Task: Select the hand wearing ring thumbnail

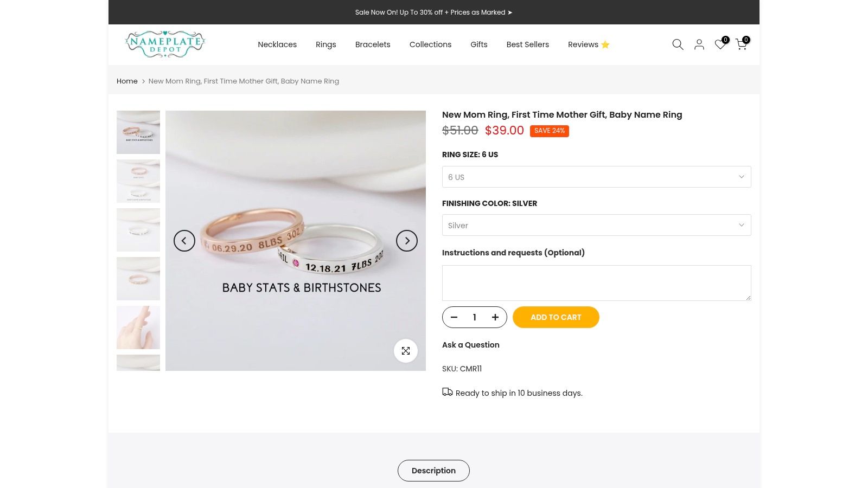Action: tap(138, 328)
